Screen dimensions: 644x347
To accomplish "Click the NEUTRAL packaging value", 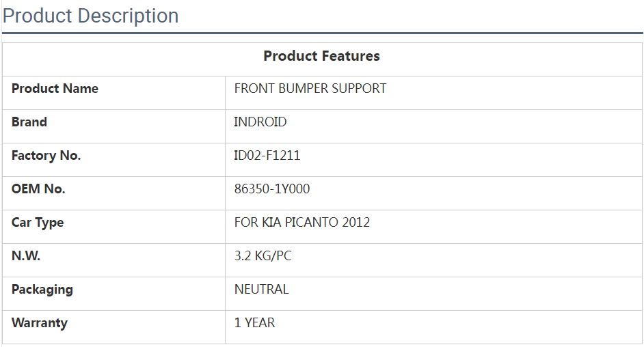I will (261, 290).
